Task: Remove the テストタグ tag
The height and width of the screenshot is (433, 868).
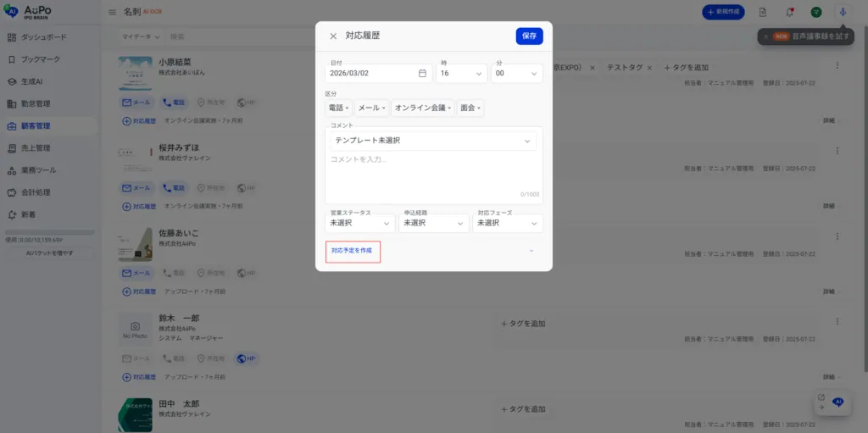Action: pos(650,68)
